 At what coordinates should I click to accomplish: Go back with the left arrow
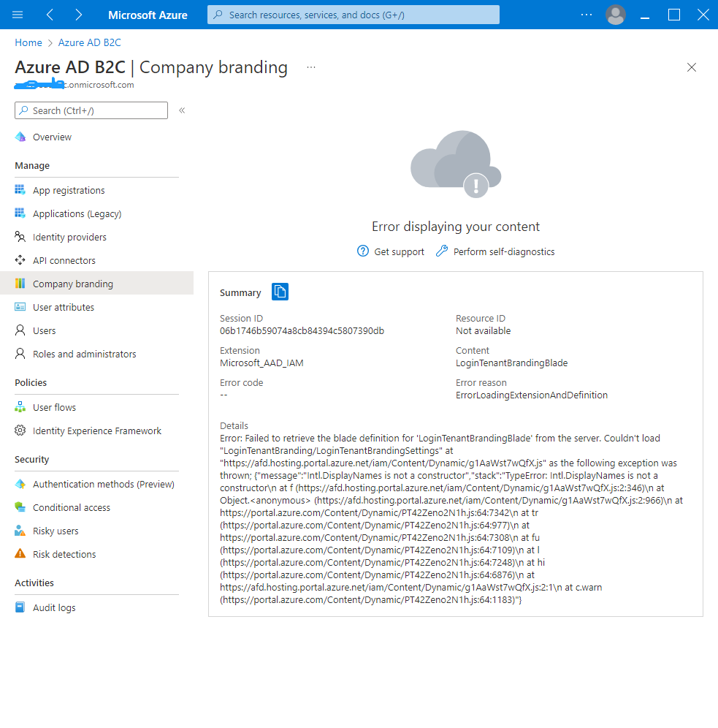tap(50, 15)
